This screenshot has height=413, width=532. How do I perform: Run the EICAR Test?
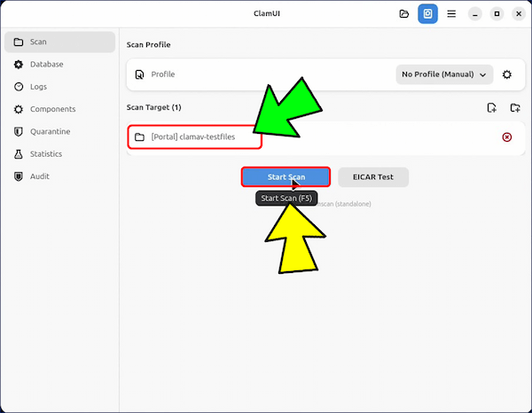tap(373, 177)
